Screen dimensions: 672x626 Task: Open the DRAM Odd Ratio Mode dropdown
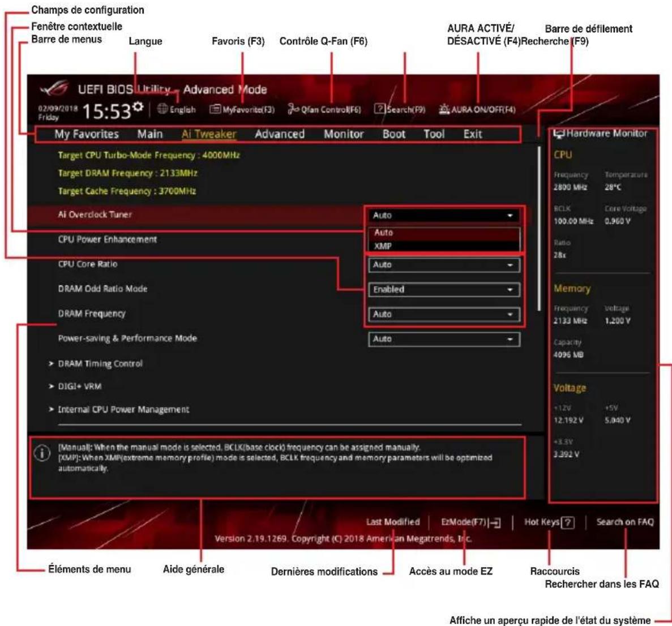click(x=444, y=290)
